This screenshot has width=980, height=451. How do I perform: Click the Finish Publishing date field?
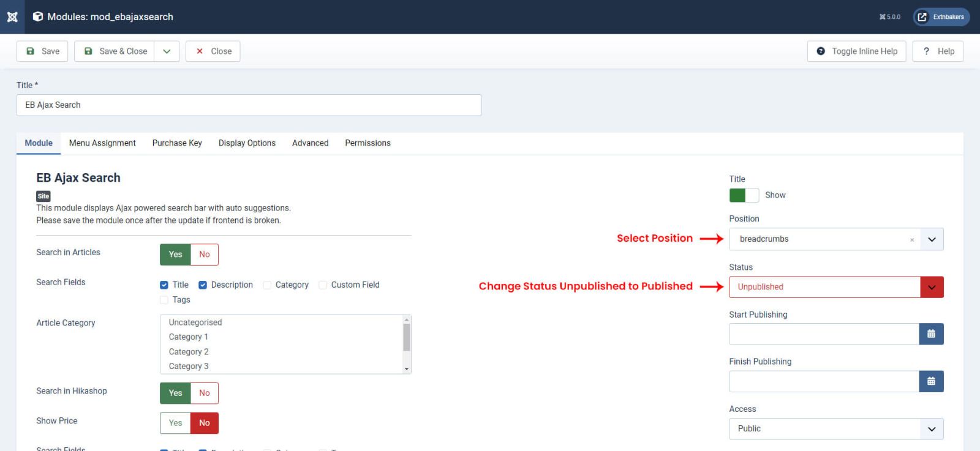click(x=824, y=382)
